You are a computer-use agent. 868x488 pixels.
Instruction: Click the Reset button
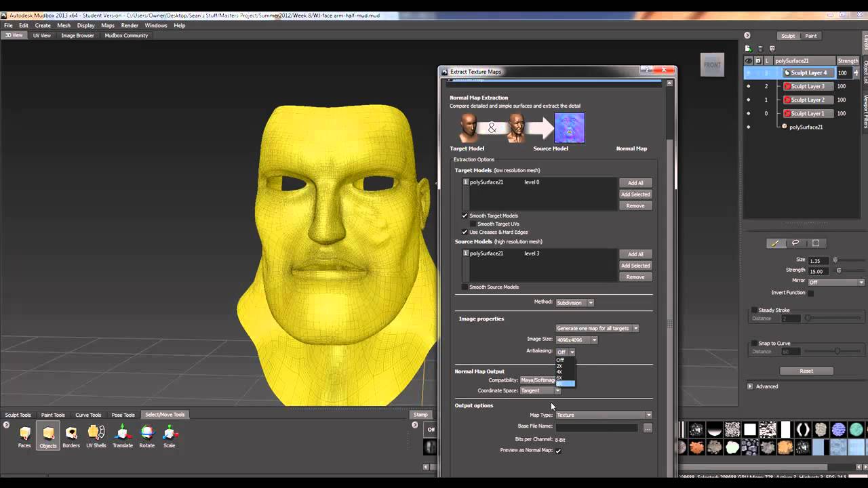806,371
